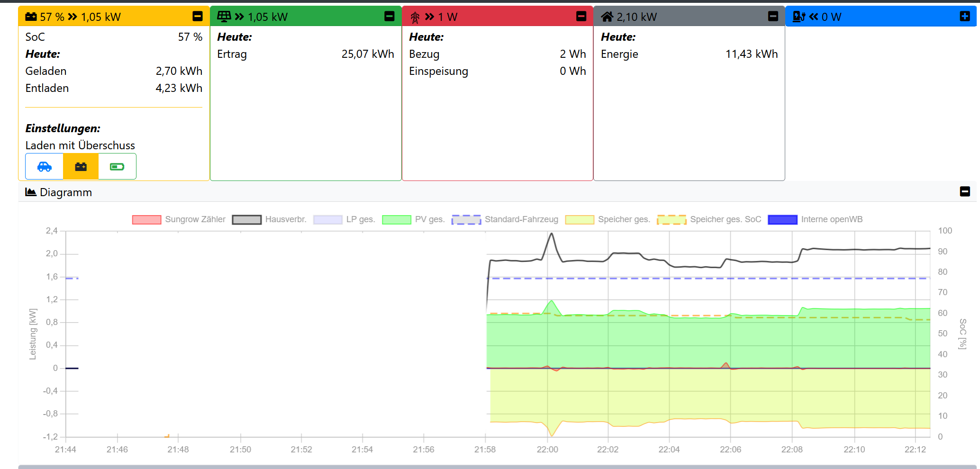Select the car priority icon button
Image resolution: width=980 pixels, height=469 pixels.
tap(45, 167)
